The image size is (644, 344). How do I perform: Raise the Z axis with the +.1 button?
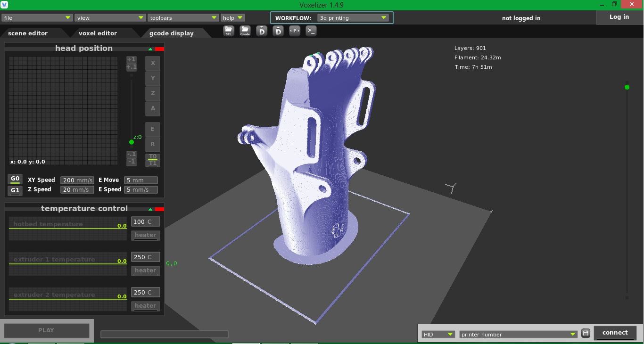pyautogui.click(x=132, y=67)
